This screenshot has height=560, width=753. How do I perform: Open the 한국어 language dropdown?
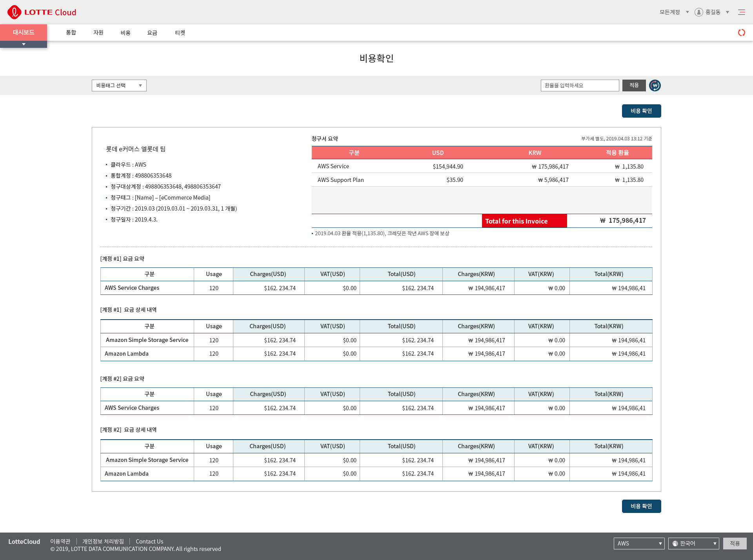[x=693, y=544]
